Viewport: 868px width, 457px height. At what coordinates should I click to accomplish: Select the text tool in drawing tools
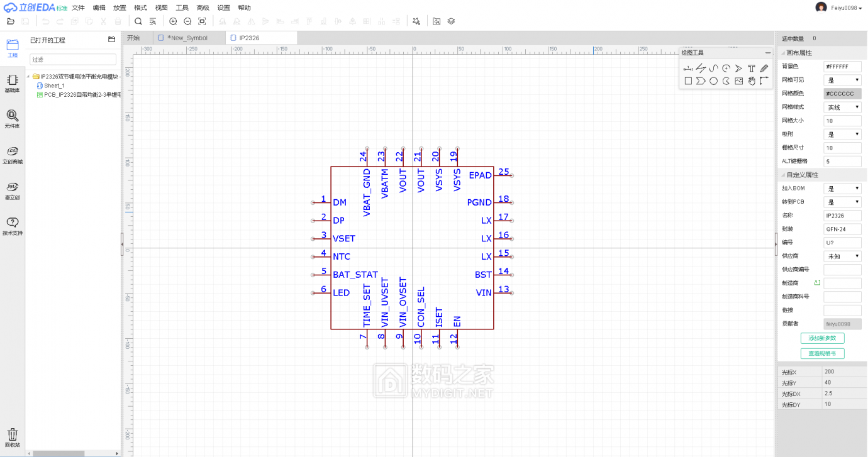tap(751, 68)
